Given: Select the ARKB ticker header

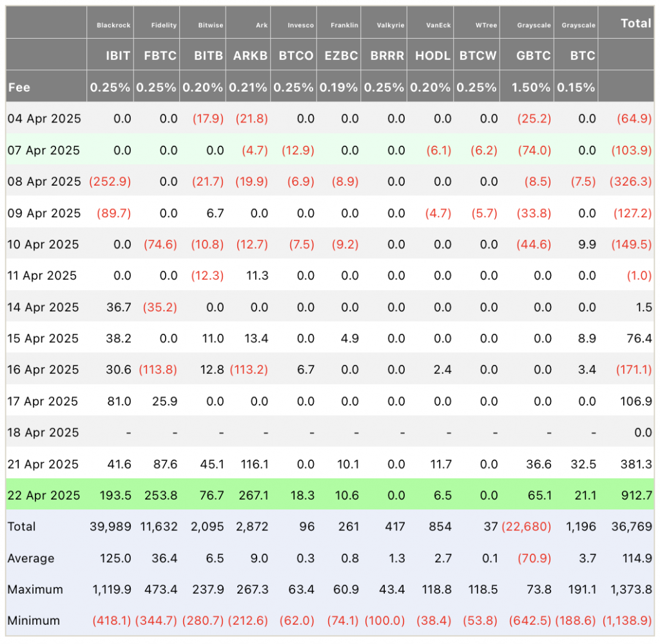Looking at the screenshot, I should tap(251, 55).
